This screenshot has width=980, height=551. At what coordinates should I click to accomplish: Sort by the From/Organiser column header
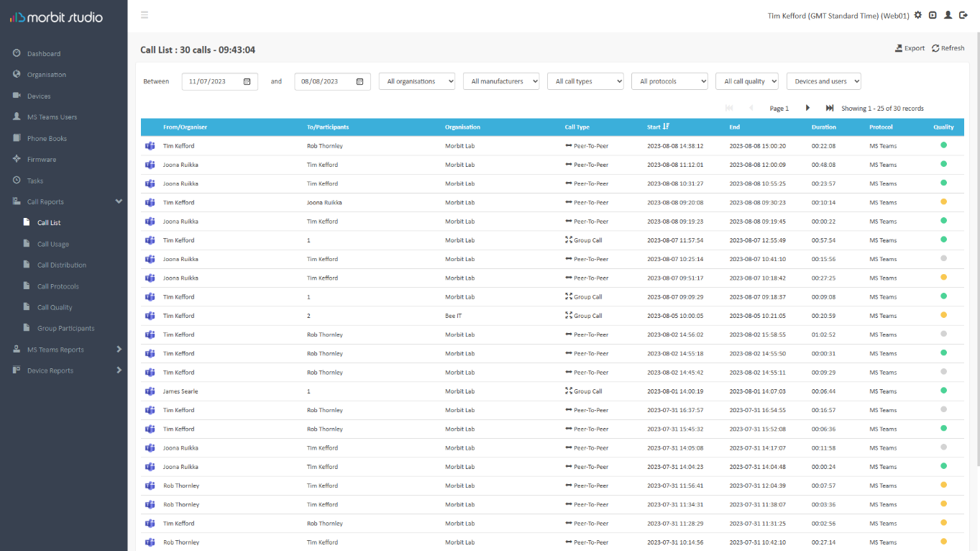tap(185, 127)
